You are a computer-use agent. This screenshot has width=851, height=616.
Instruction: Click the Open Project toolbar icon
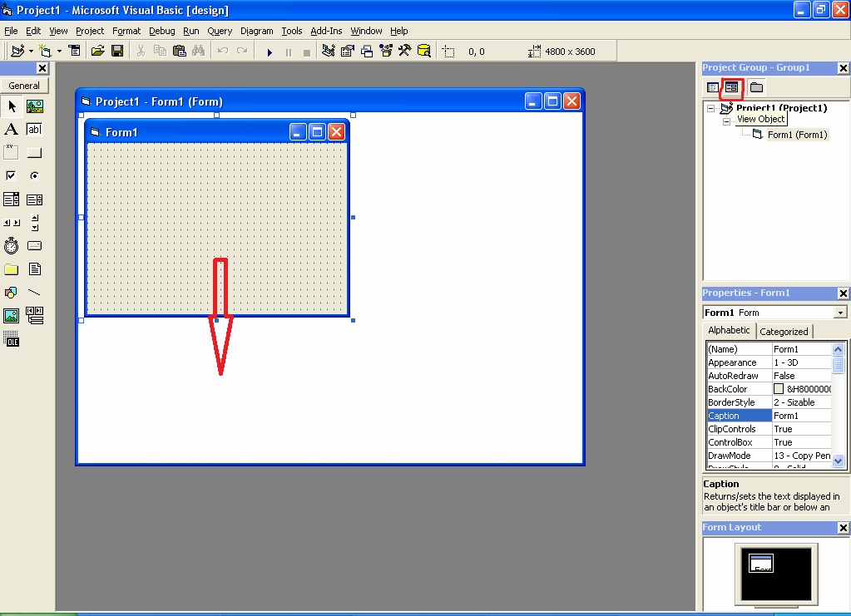pos(97,51)
